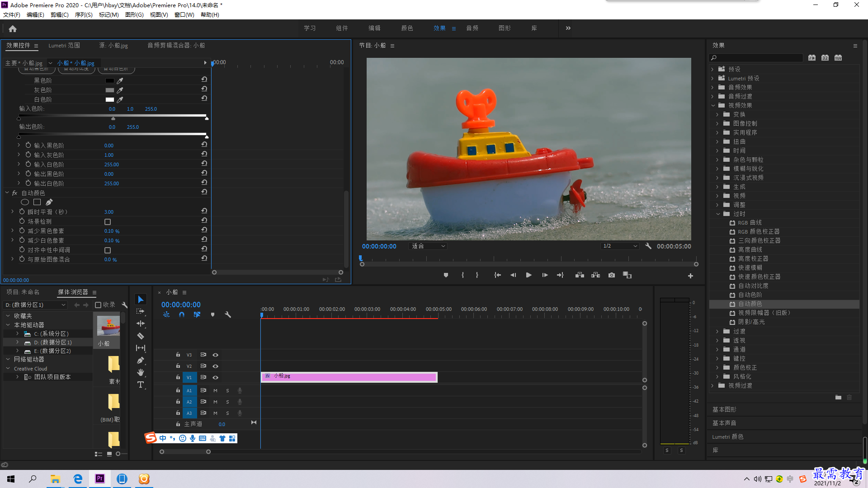This screenshot has width=868, height=488.
Task: Toggle V2 track output eye
Action: pyautogui.click(x=216, y=366)
